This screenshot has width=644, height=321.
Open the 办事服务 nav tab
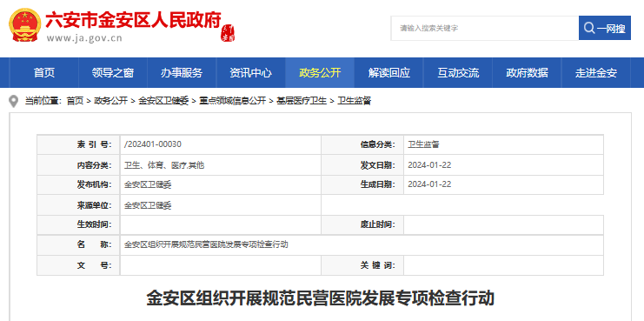[x=182, y=73]
